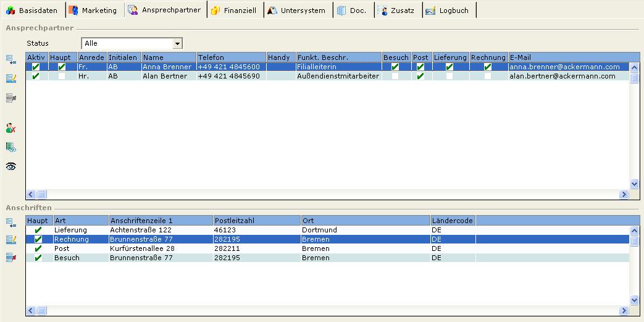Click the add address icon under Anschriften
This screenshot has width=644, height=322.
10,222
